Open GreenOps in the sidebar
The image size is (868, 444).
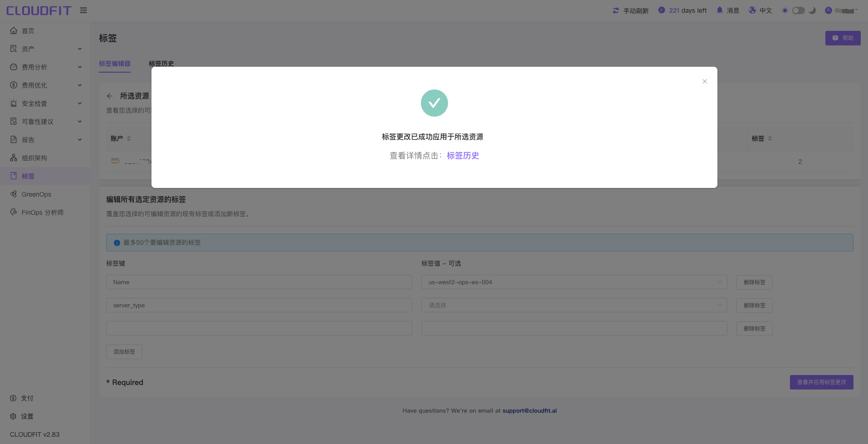(36, 194)
